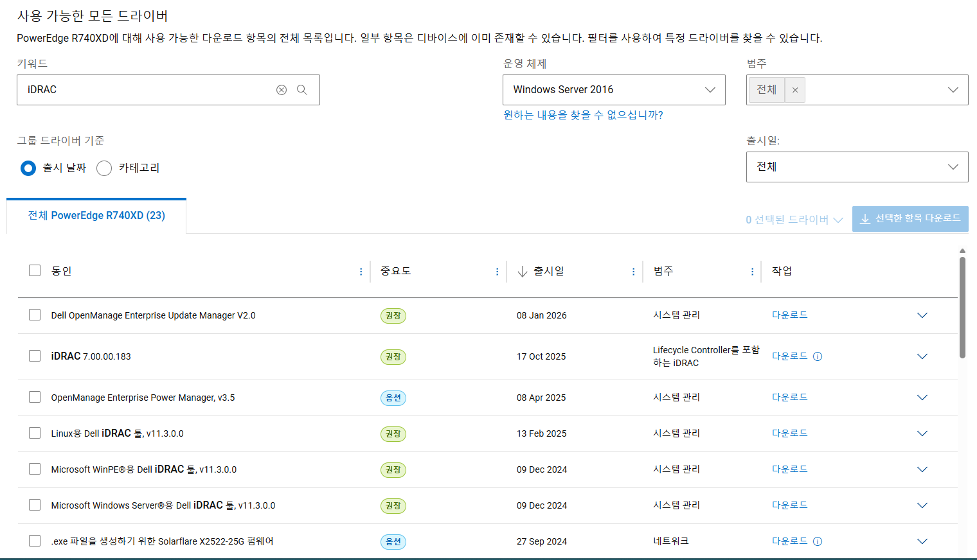Check the Microsoft Windows Server용 Dell iDRAC 툴 checkbox
The width and height of the screenshot is (977, 560).
tap(35, 505)
